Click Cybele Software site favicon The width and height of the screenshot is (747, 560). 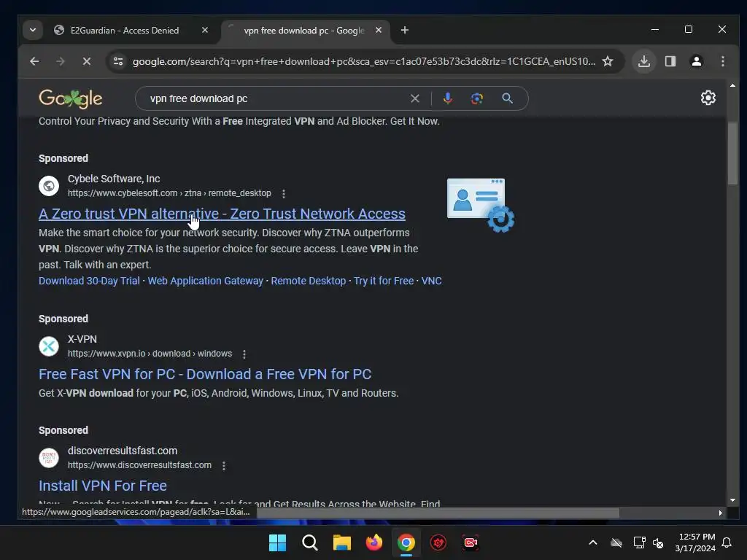point(49,186)
